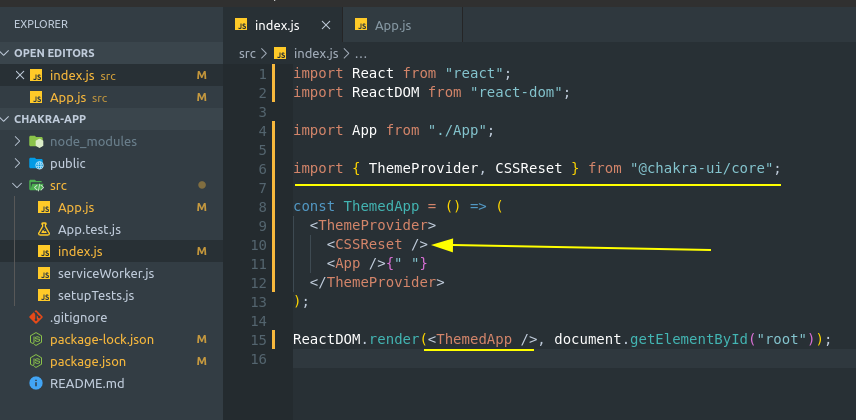Viewport: 856px width, 420px height.
Task: Close the index.js editor tab
Action: coord(326,25)
